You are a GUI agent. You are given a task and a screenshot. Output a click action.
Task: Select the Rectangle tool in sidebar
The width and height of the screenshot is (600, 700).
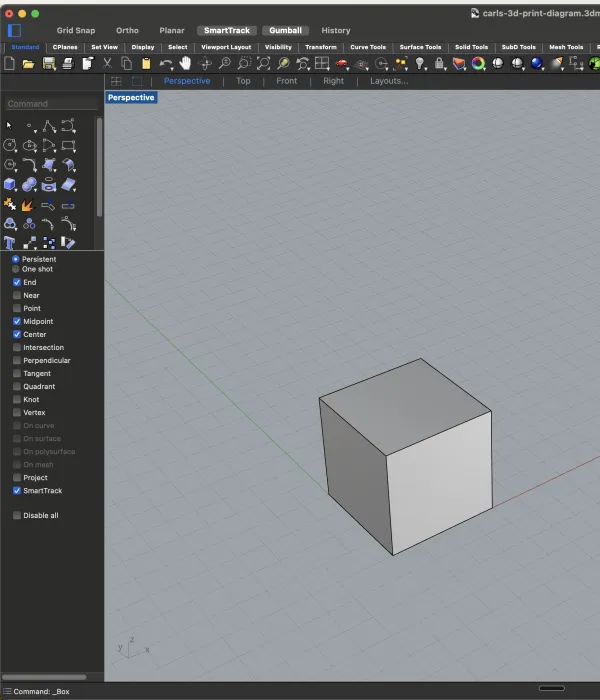[x=68, y=146]
